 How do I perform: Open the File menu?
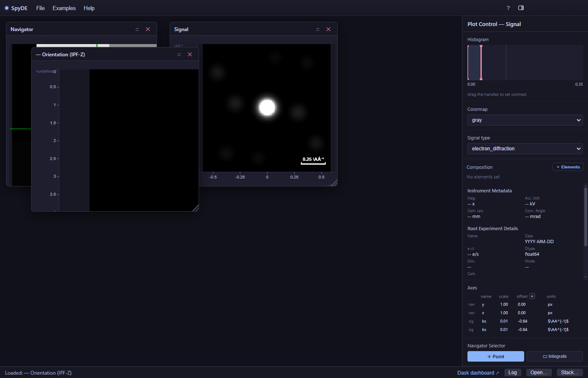(x=40, y=8)
